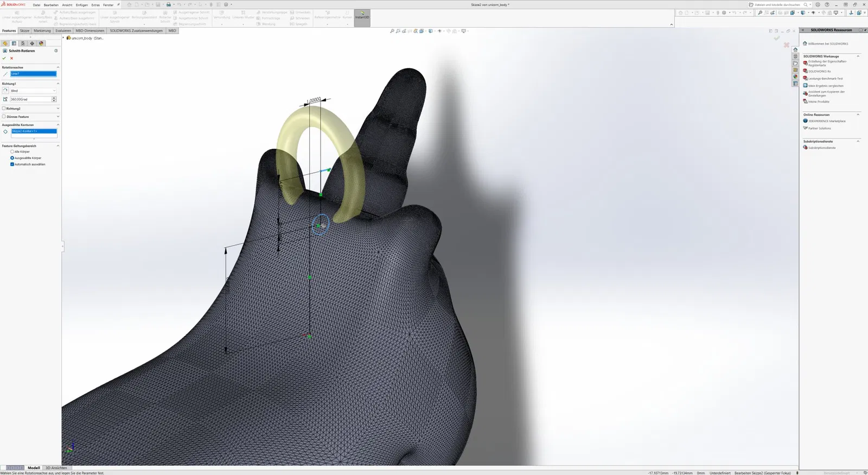Expand the unicorn_body tree node
This screenshot has width=868, height=475.
coord(63,38)
